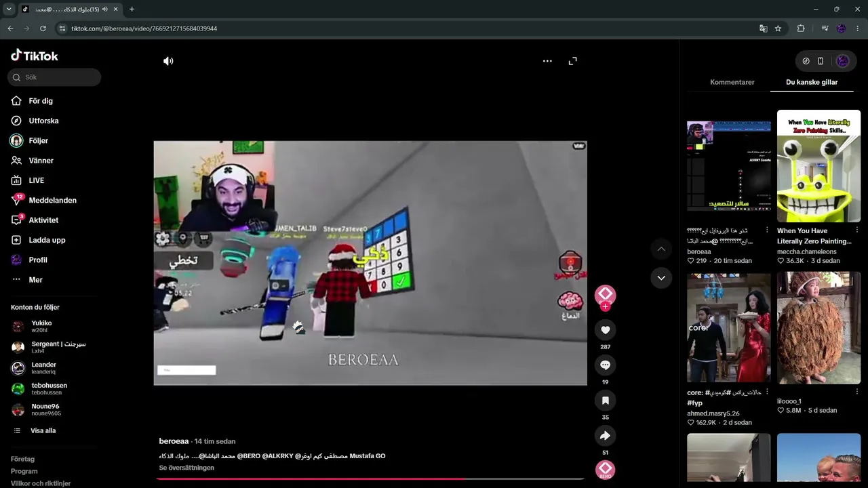Open options for ahmed.masry5.26 video

[767, 392]
